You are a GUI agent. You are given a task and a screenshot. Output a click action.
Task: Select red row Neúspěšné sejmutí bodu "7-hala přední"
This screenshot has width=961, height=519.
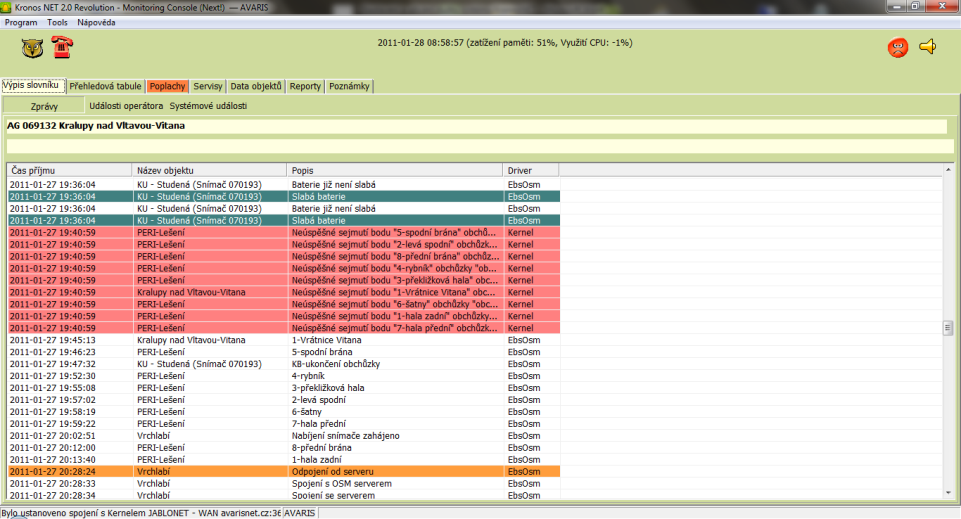tap(284, 328)
